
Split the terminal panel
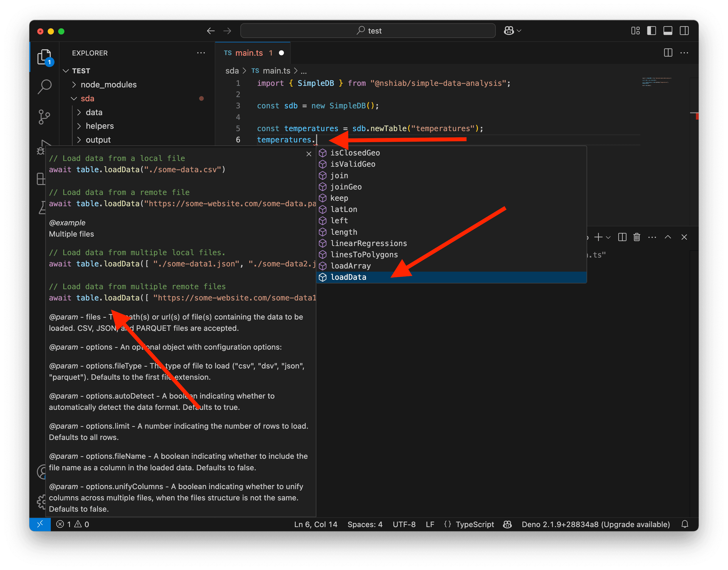pos(622,237)
